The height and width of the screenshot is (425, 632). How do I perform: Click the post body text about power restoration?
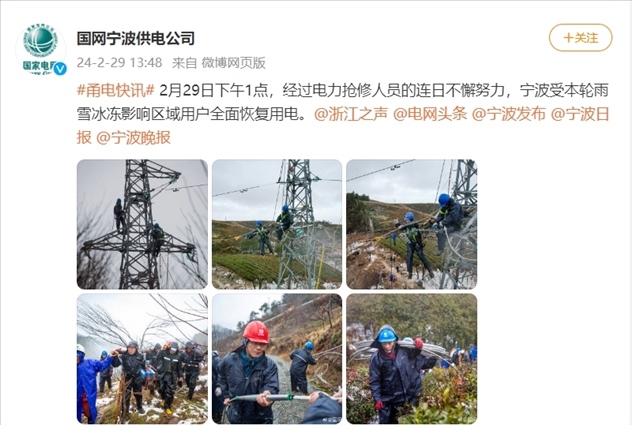pyautogui.click(x=343, y=102)
